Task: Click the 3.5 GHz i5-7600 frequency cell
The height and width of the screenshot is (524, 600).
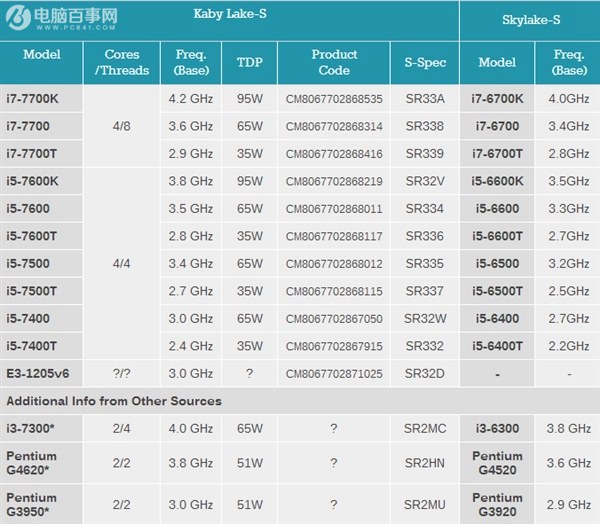Action: pos(191,209)
